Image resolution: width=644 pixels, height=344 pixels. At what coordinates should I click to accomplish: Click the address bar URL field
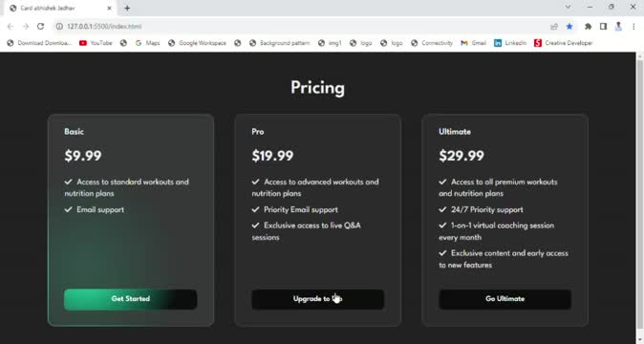pyautogui.click(x=304, y=26)
